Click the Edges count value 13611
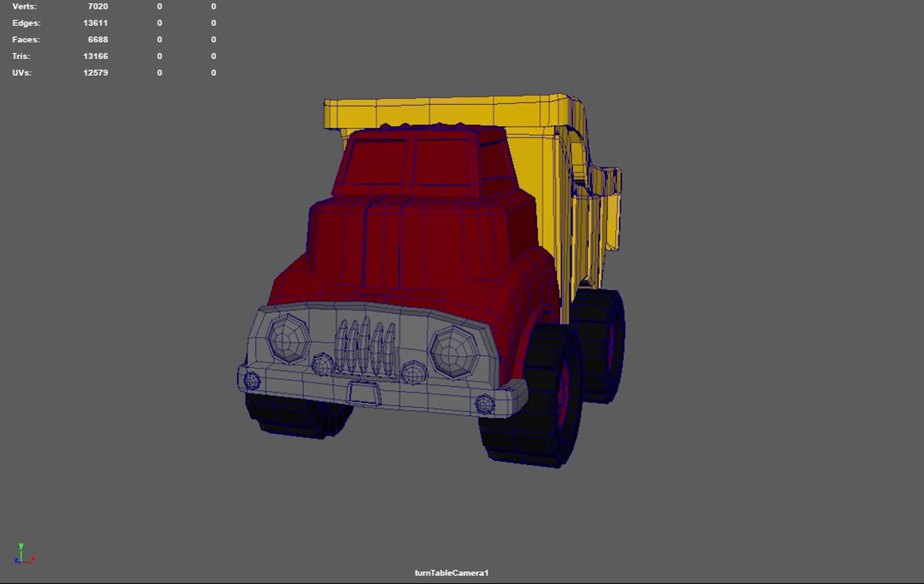The width and height of the screenshot is (924, 584). click(96, 23)
